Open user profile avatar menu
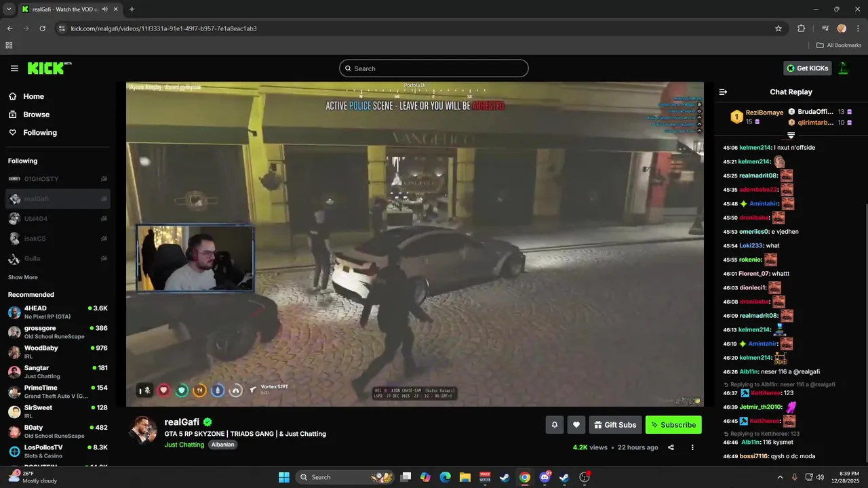 pyautogui.click(x=844, y=68)
